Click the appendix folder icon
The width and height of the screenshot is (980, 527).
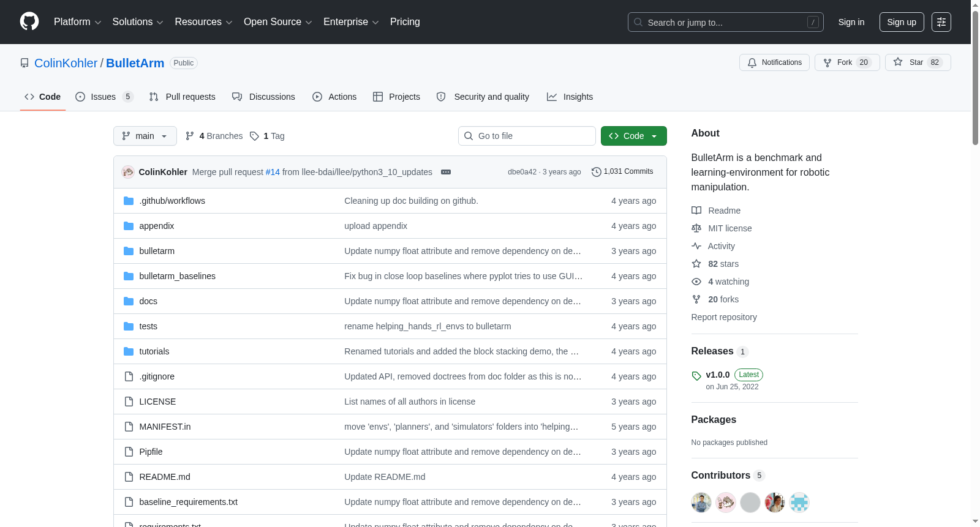point(129,226)
